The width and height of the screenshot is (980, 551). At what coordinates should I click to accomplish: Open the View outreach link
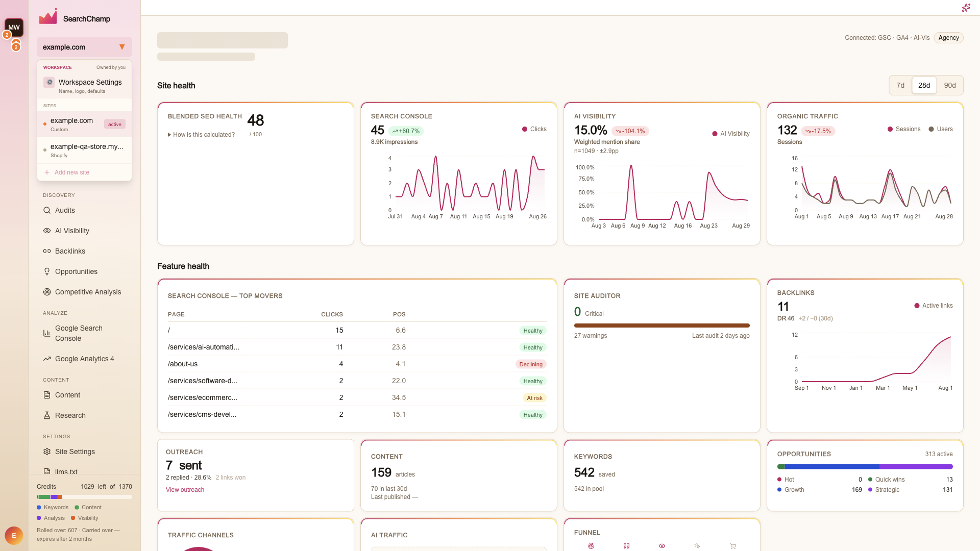pos(185,490)
